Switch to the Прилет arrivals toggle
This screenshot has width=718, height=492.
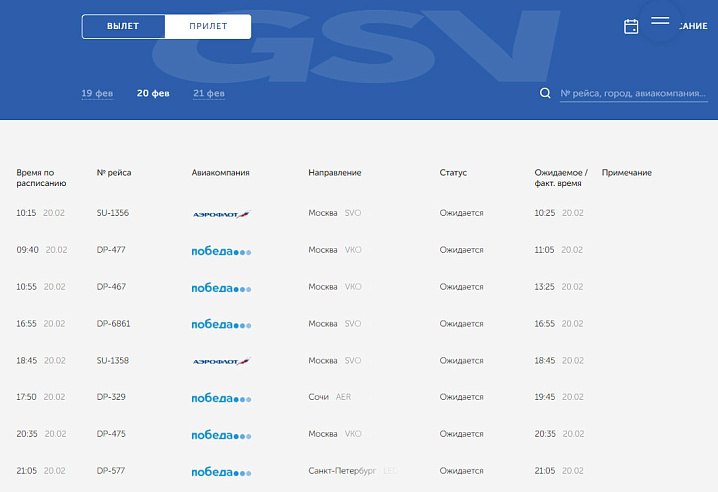coord(208,27)
